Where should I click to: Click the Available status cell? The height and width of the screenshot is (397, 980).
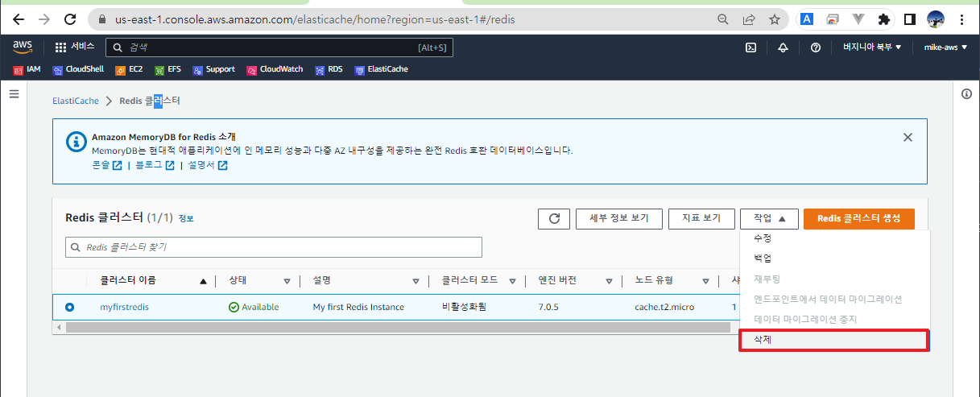(x=254, y=307)
